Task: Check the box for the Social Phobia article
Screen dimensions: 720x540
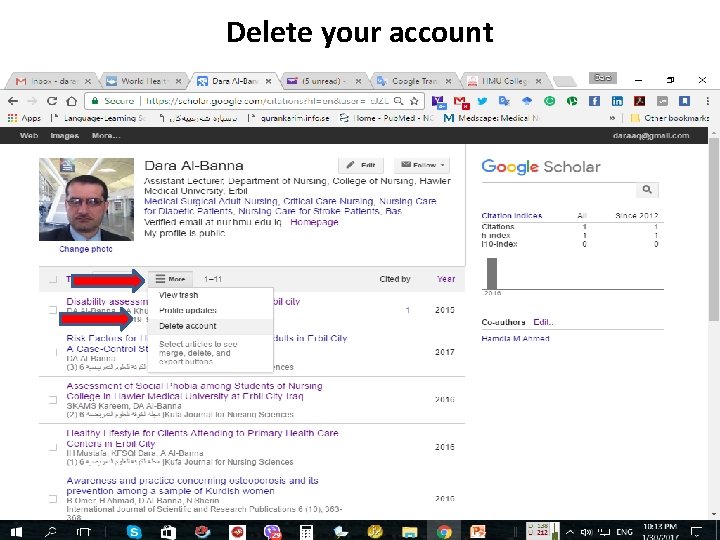Action: [53, 400]
